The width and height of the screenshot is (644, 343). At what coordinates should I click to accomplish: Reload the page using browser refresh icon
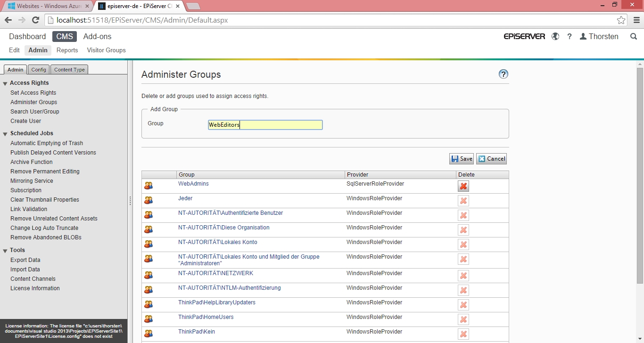coord(35,20)
